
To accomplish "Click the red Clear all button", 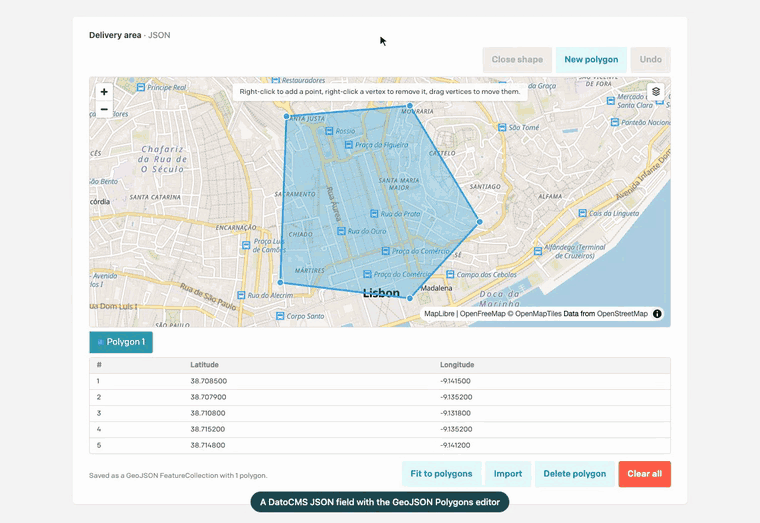I will pos(645,474).
